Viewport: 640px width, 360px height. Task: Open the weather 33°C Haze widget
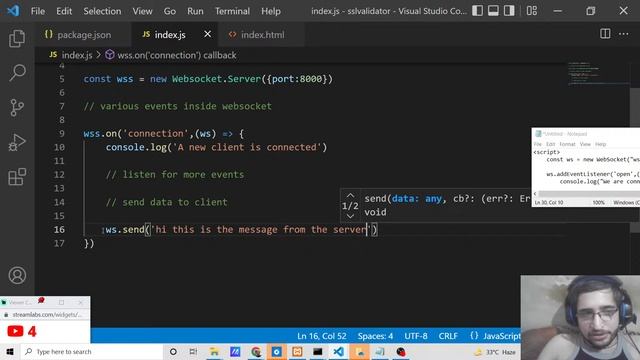495,352
